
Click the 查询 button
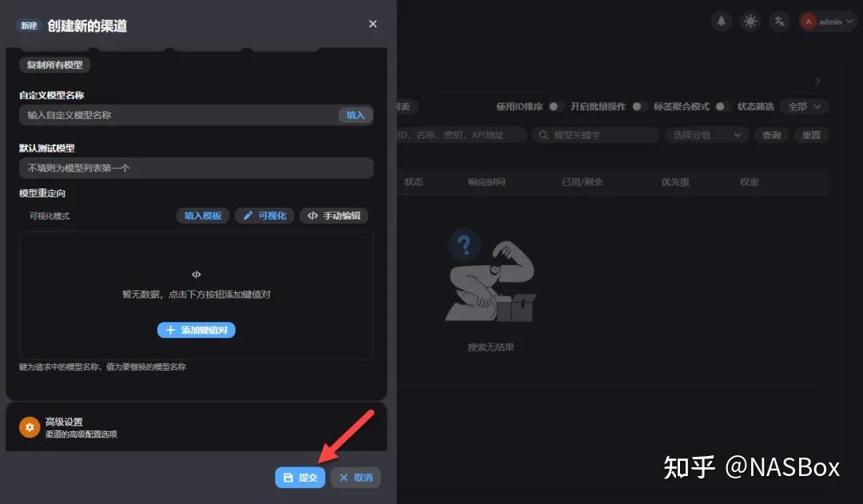[x=772, y=135]
